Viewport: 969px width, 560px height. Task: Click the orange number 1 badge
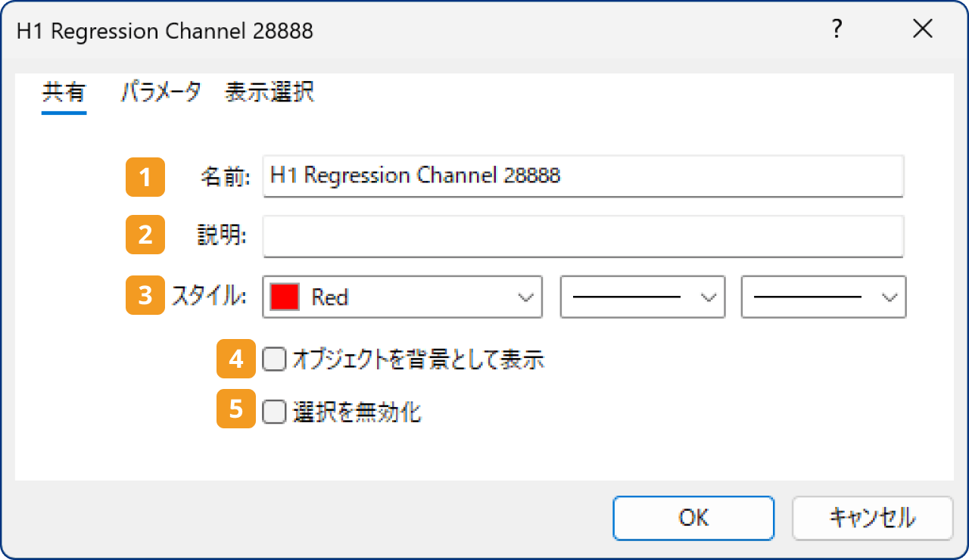[145, 176]
